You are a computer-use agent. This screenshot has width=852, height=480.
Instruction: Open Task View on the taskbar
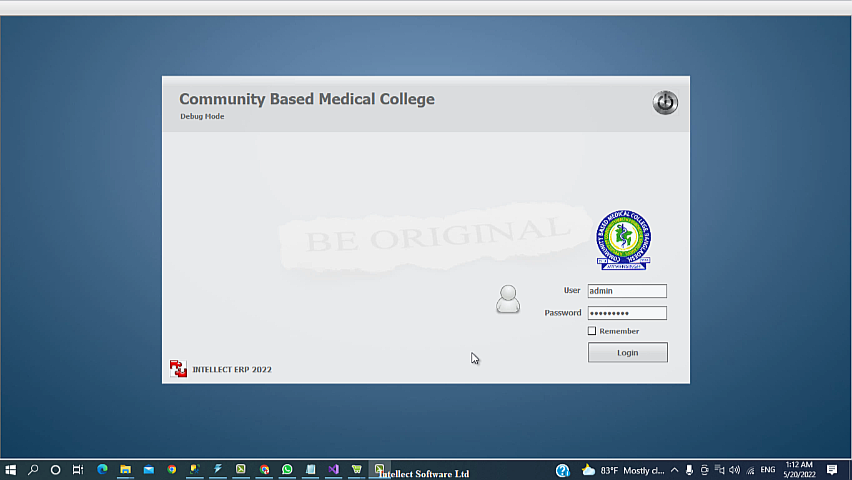(78, 470)
